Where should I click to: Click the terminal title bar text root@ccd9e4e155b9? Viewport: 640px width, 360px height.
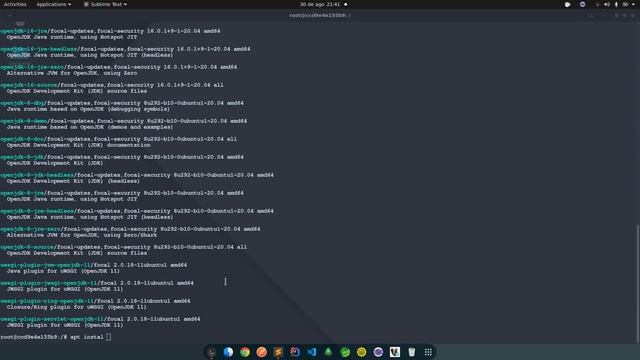coord(320,16)
